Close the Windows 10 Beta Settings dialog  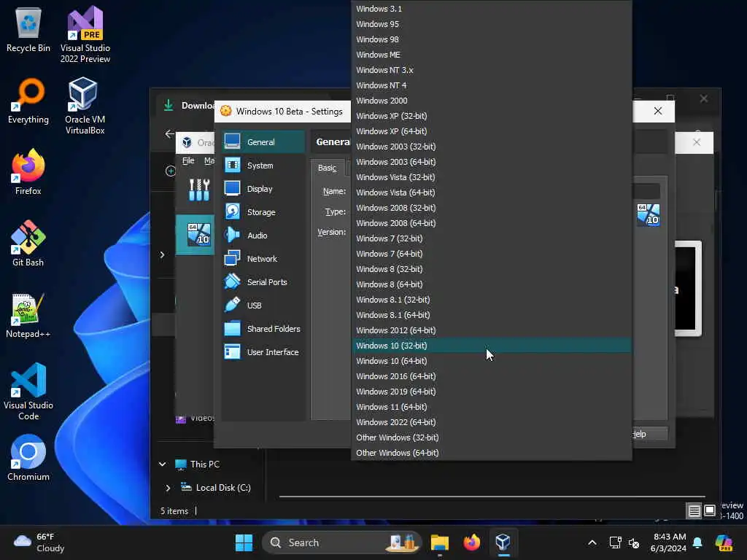658,111
